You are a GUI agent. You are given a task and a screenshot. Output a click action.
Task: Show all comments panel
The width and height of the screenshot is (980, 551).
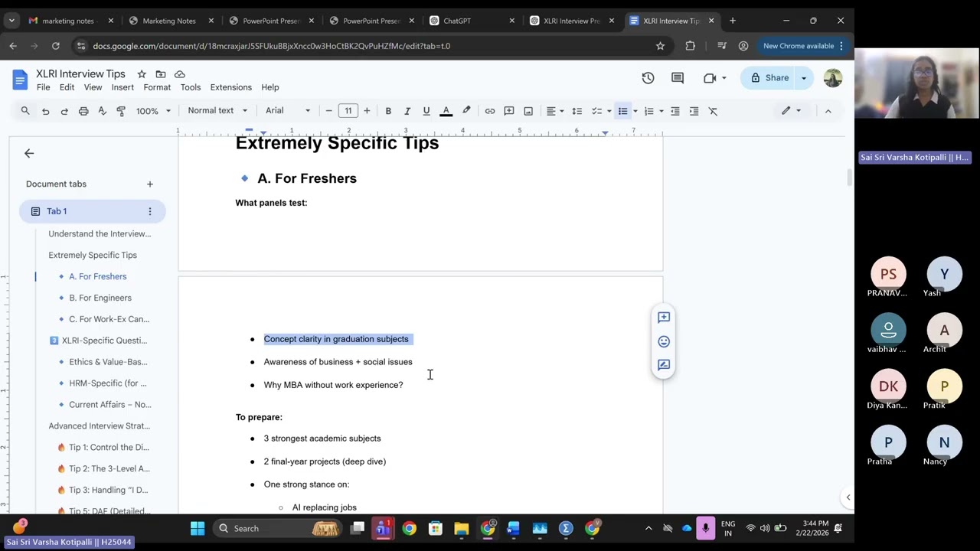(x=678, y=77)
